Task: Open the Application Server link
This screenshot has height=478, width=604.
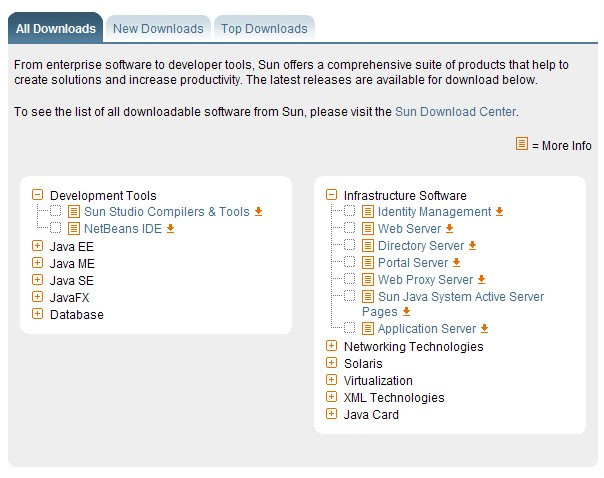Action: (x=427, y=329)
